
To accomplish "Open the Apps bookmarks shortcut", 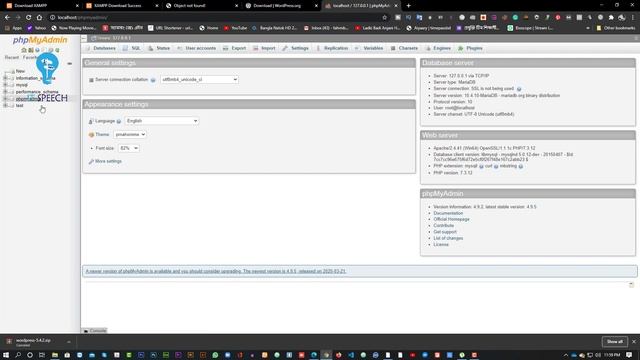I will click(13, 28).
